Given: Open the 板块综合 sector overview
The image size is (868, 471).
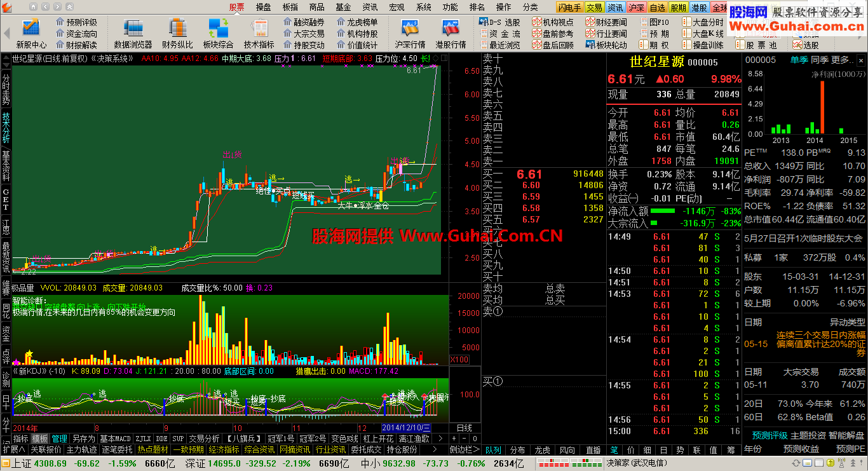Looking at the screenshot, I should click(x=218, y=33).
